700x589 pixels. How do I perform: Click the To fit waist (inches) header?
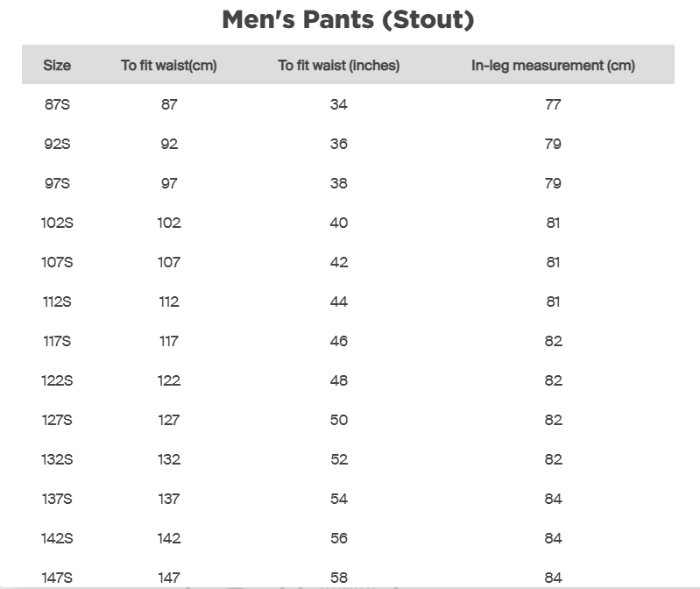click(339, 66)
